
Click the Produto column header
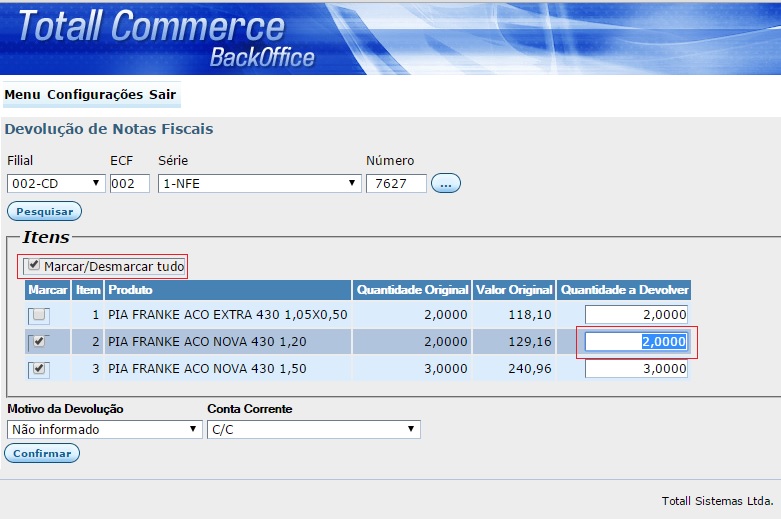point(227,290)
